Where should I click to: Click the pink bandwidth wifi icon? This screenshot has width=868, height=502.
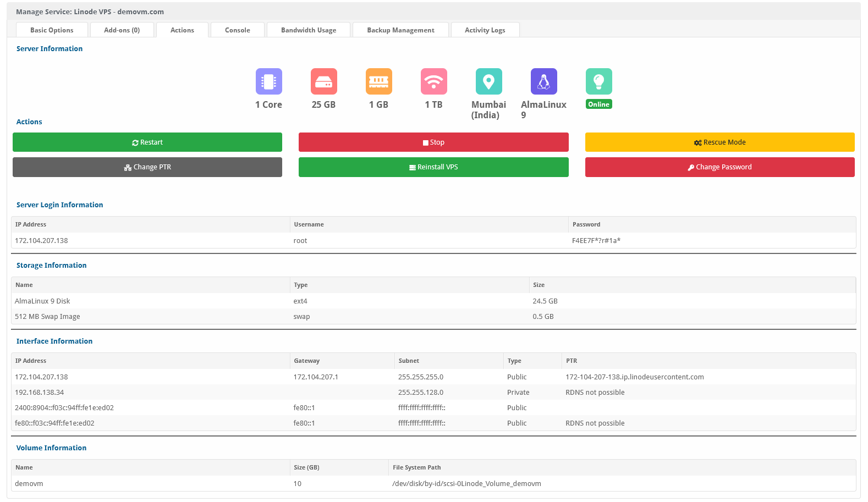coord(433,81)
